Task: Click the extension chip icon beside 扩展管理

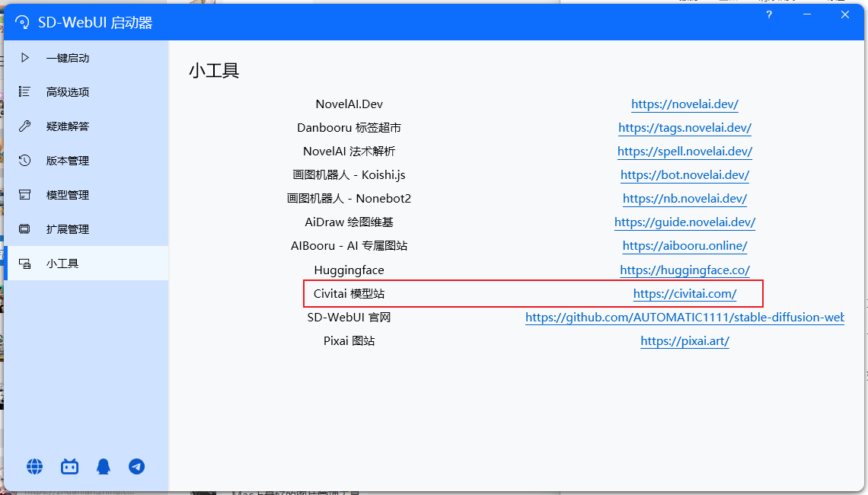Action: pyautogui.click(x=24, y=228)
